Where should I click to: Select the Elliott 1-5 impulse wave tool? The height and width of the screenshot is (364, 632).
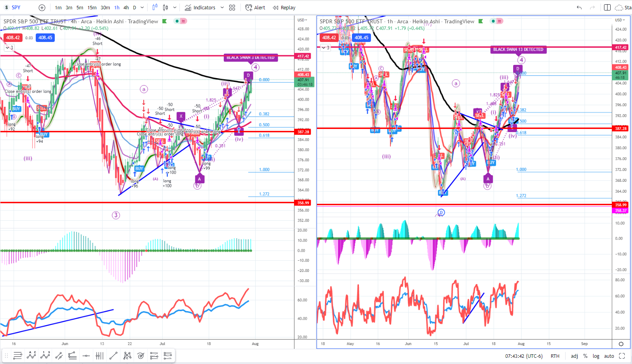tap(45, 355)
